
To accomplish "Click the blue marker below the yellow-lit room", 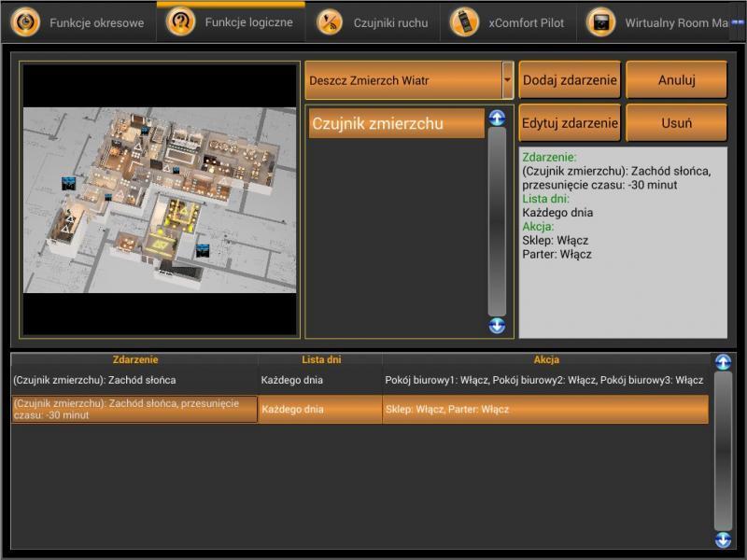I will click(203, 250).
